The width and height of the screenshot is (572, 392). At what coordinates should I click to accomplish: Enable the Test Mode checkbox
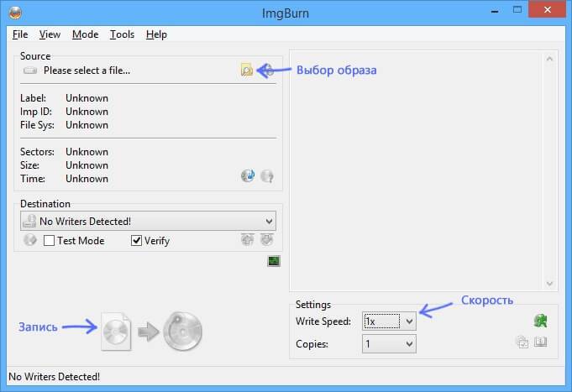coord(50,241)
